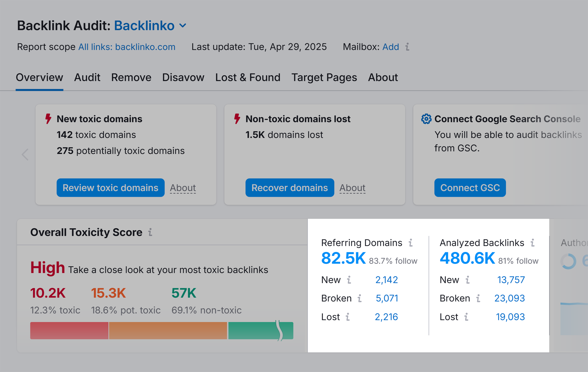Click the 1.5K domains lost text
The width and height of the screenshot is (588, 372).
284,135
